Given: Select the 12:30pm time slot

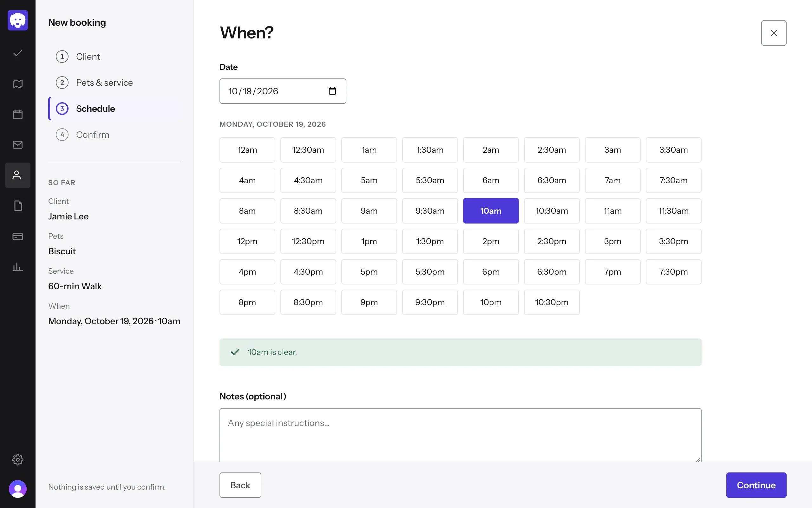Looking at the screenshot, I should tap(308, 241).
